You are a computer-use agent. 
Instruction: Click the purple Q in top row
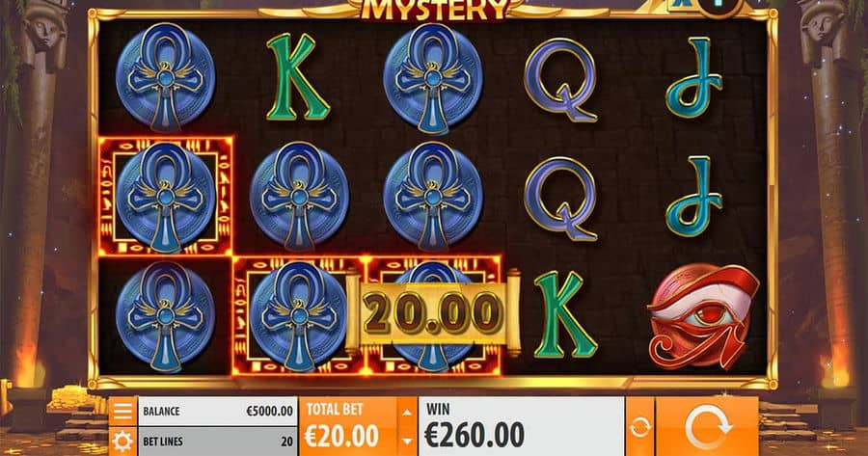pos(560,79)
